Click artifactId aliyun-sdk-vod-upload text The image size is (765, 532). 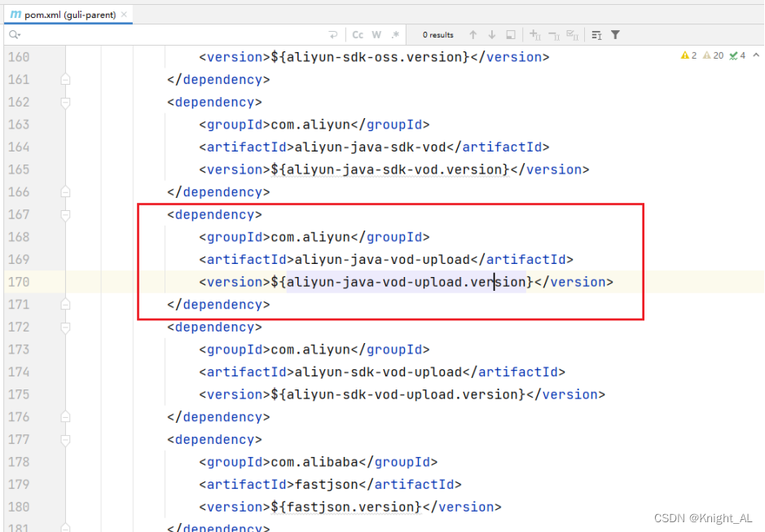coord(378,372)
